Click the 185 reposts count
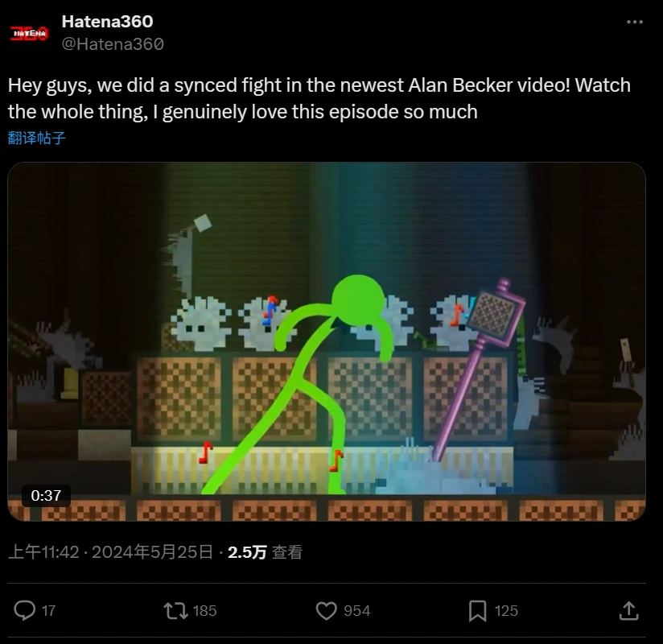The image size is (663, 644). coord(204,610)
